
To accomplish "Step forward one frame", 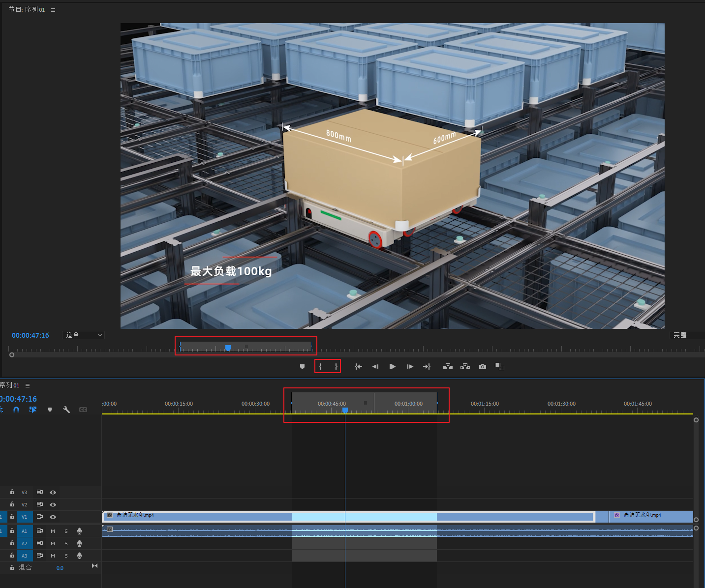I will pos(410,367).
